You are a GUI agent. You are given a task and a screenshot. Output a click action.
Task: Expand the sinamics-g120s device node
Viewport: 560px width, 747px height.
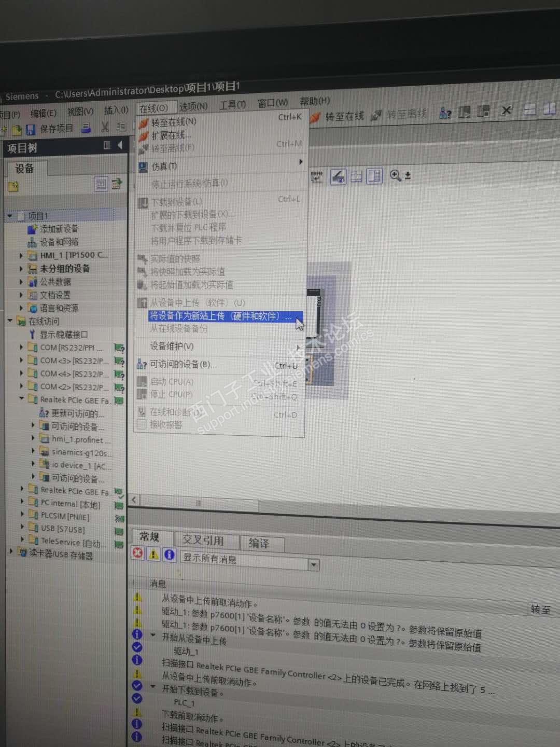click(x=33, y=451)
